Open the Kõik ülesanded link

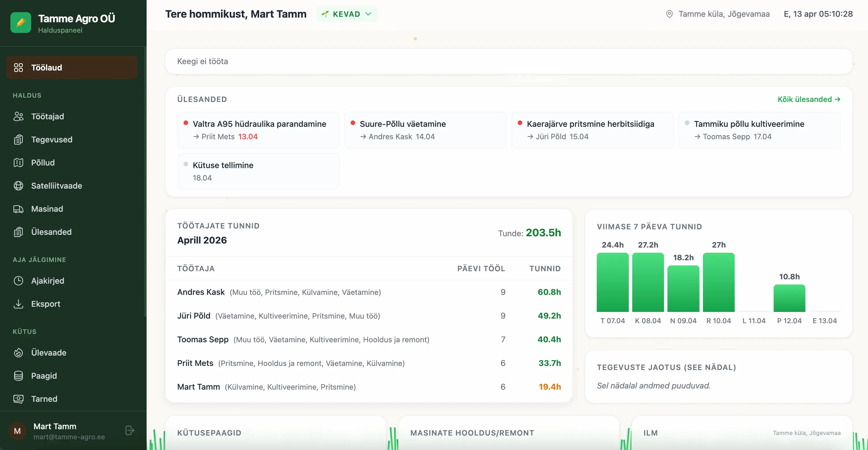coord(809,99)
